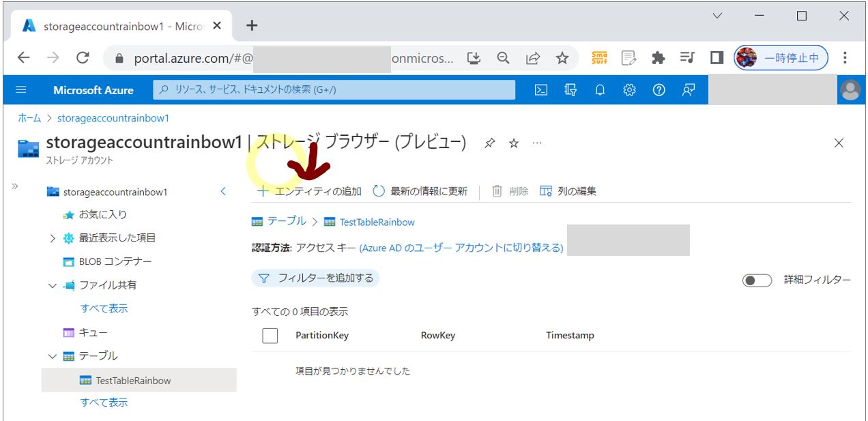Expand the left resource menu
This screenshot has width=868, height=421.
click(x=15, y=186)
